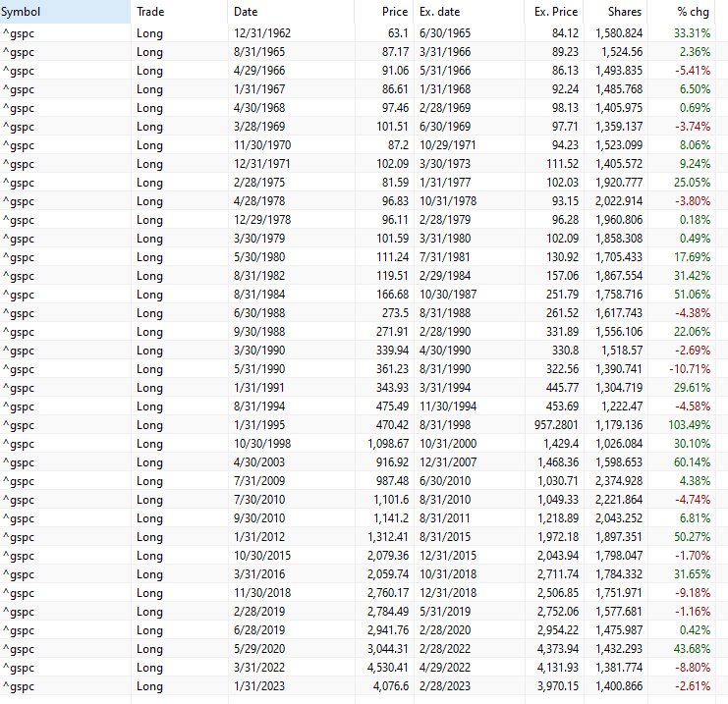Sort by the Symbol column header
Image resolution: width=728 pixels, height=704 pixels.
click(64, 12)
